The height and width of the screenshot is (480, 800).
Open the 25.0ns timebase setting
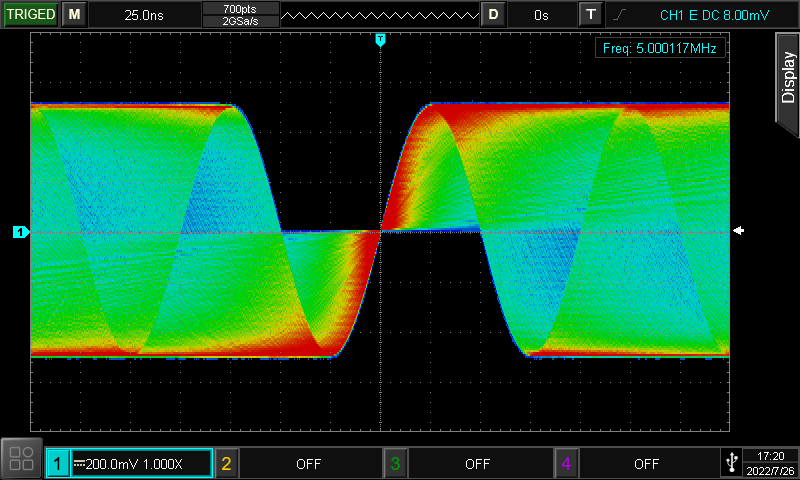pyautogui.click(x=145, y=15)
